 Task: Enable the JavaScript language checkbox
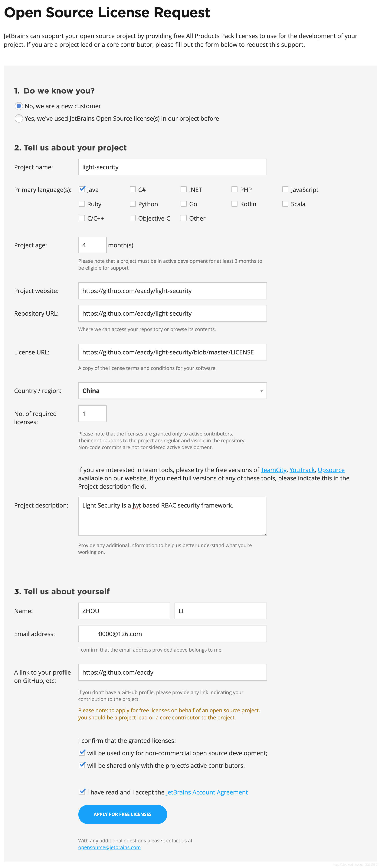point(285,189)
